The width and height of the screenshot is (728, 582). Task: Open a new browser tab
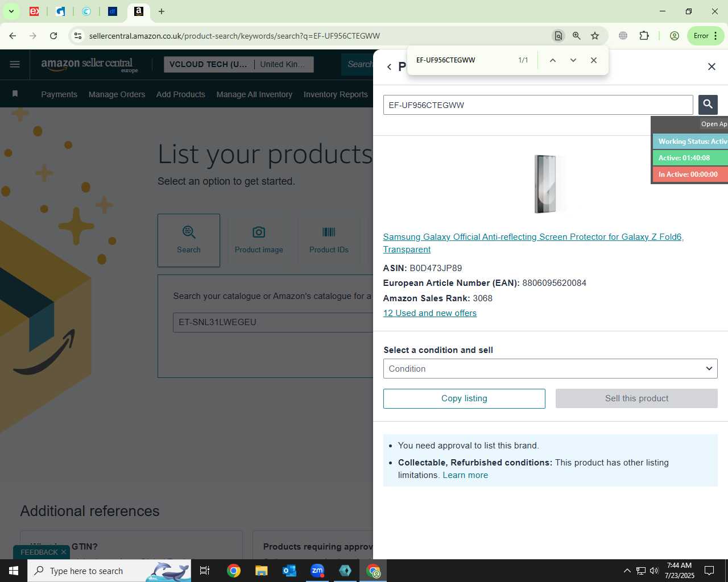coord(162,11)
